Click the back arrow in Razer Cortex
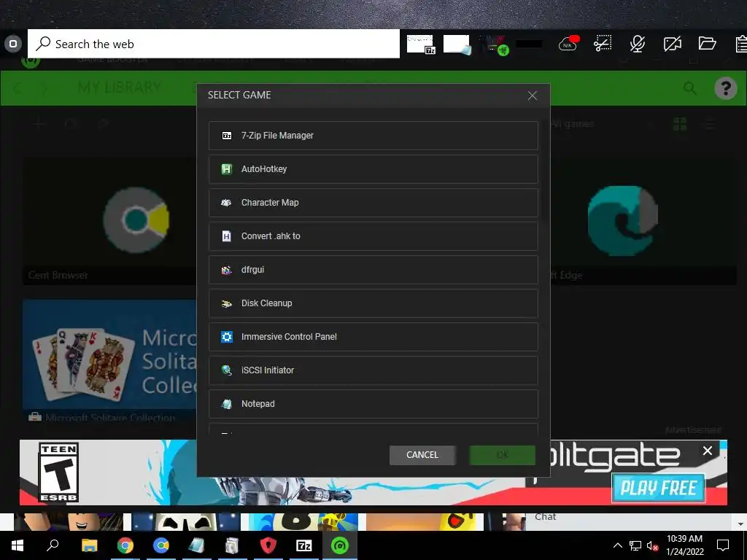 tap(18, 88)
